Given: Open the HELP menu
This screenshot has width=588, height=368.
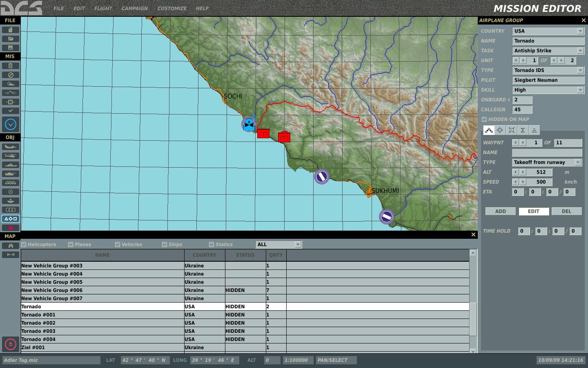Looking at the screenshot, I should coord(202,8).
